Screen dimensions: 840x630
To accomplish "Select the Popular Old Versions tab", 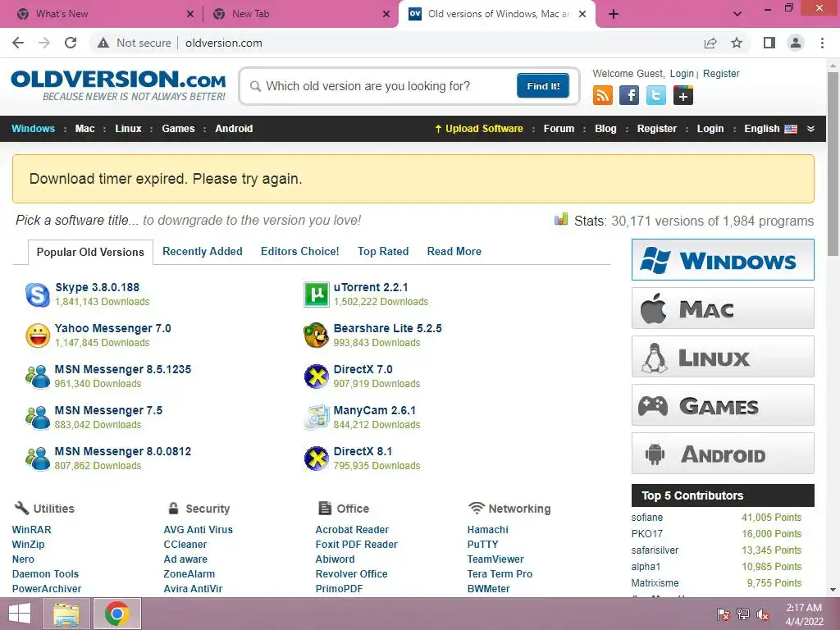I will point(90,252).
